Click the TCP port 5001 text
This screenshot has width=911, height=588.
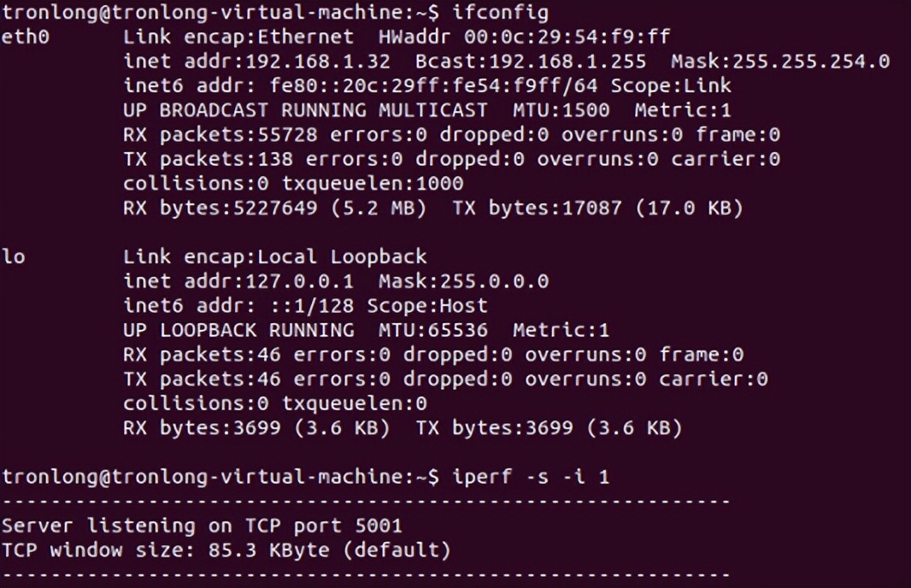point(324,526)
